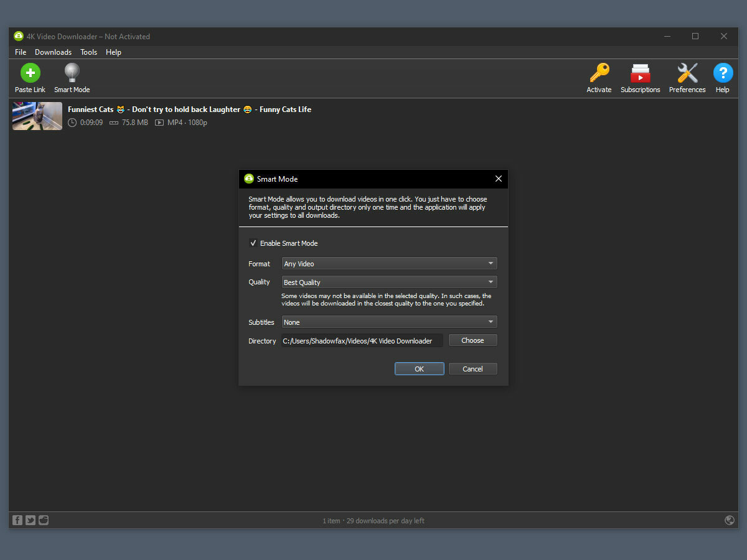
Task: Click the Cancel button in dialog
Action: 473,369
